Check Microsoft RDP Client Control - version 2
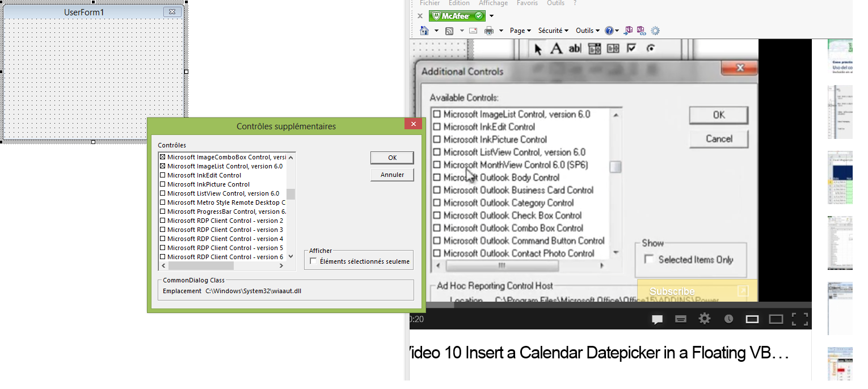The image size is (868, 389). click(163, 221)
